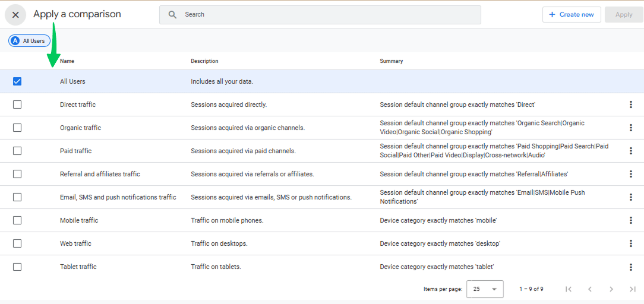This screenshot has width=644, height=304.
Task: Open more options for Web traffic
Action: pos(630,243)
